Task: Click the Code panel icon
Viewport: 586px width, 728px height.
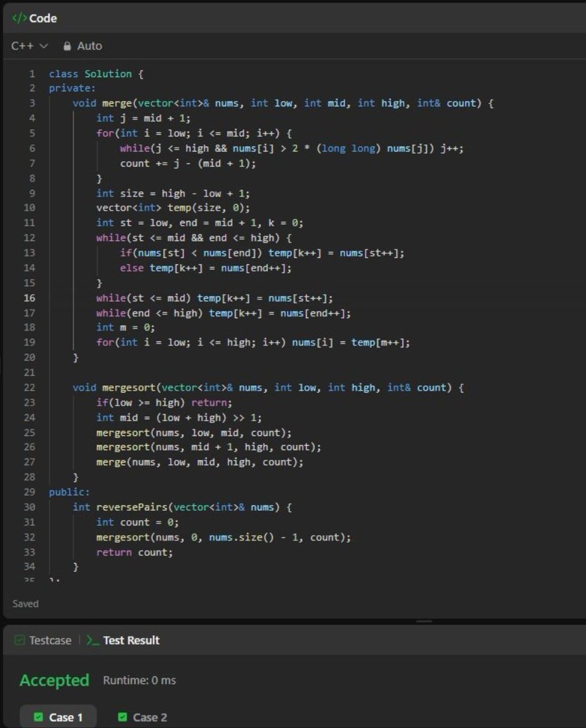Action: click(19, 18)
